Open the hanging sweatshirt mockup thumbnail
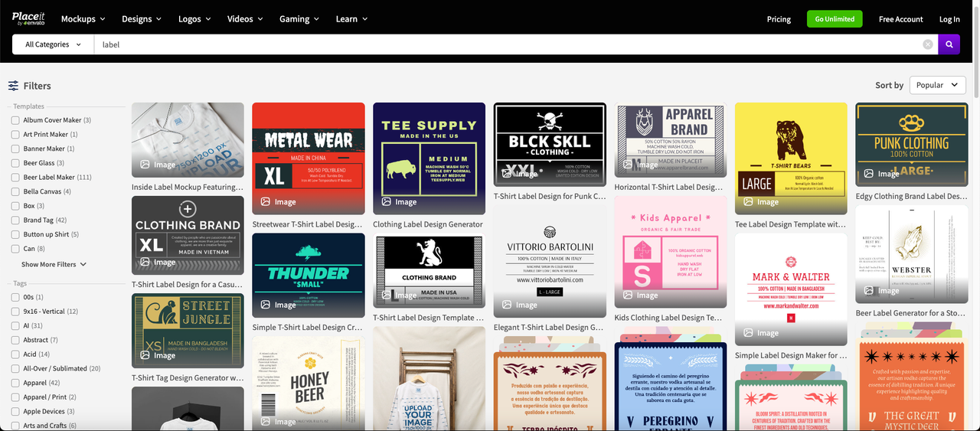Viewport: 980px width, 431px height. (x=429, y=378)
